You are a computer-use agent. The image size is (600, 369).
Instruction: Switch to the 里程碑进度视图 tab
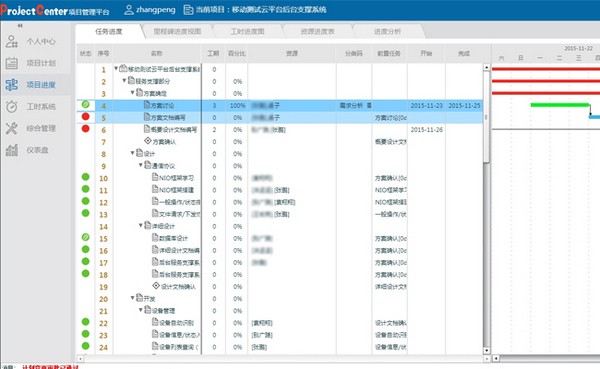[177, 31]
